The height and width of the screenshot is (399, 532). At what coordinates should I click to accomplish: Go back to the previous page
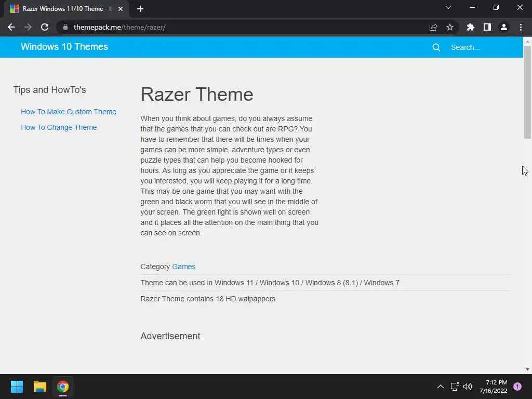click(x=11, y=27)
